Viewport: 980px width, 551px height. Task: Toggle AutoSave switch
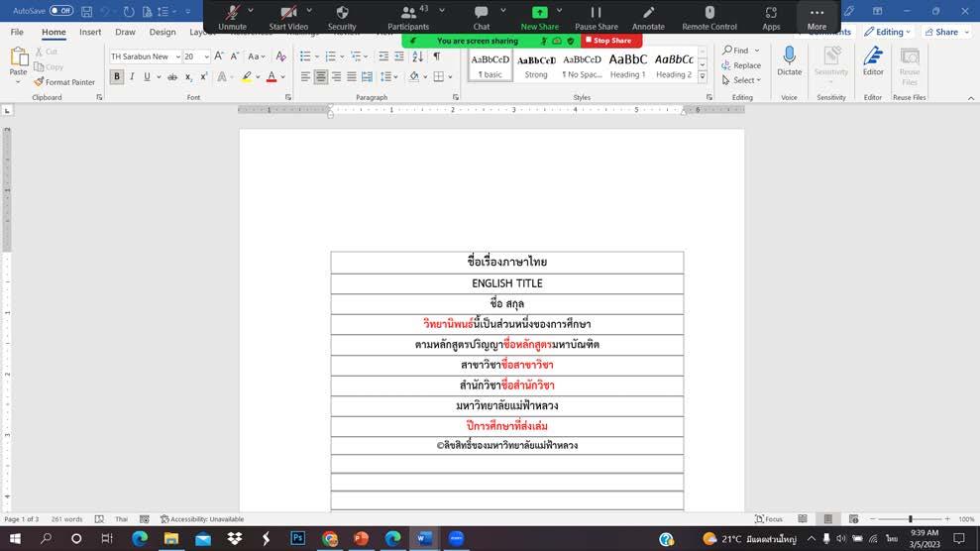tap(61, 11)
